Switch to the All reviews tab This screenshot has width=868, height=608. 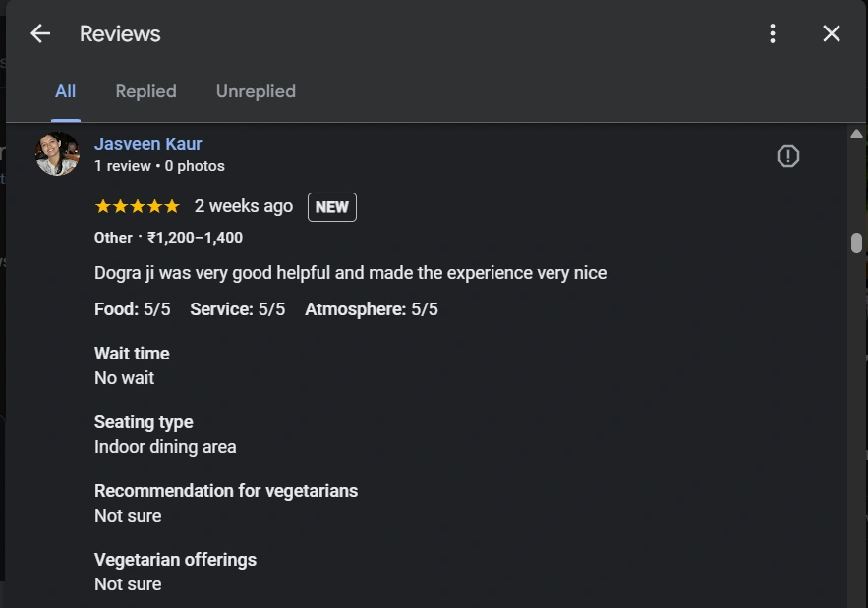pos(66,91)
